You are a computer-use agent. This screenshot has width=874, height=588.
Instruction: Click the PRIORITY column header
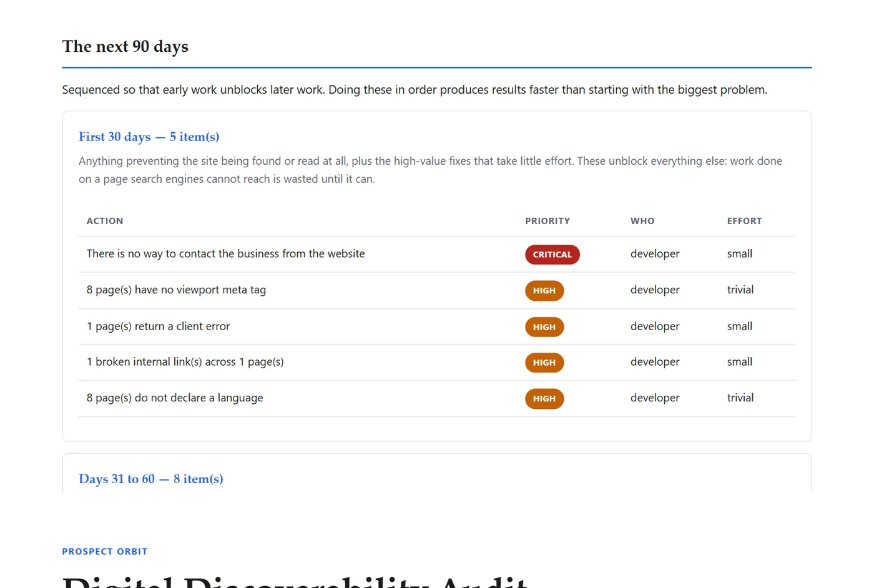click(547, 221)
